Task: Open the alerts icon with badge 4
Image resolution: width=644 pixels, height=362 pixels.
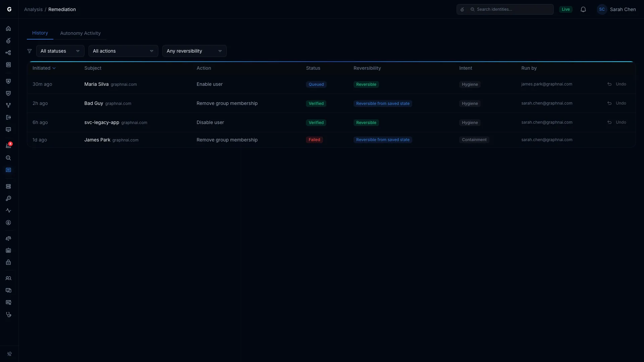Action: pos(8,145)
